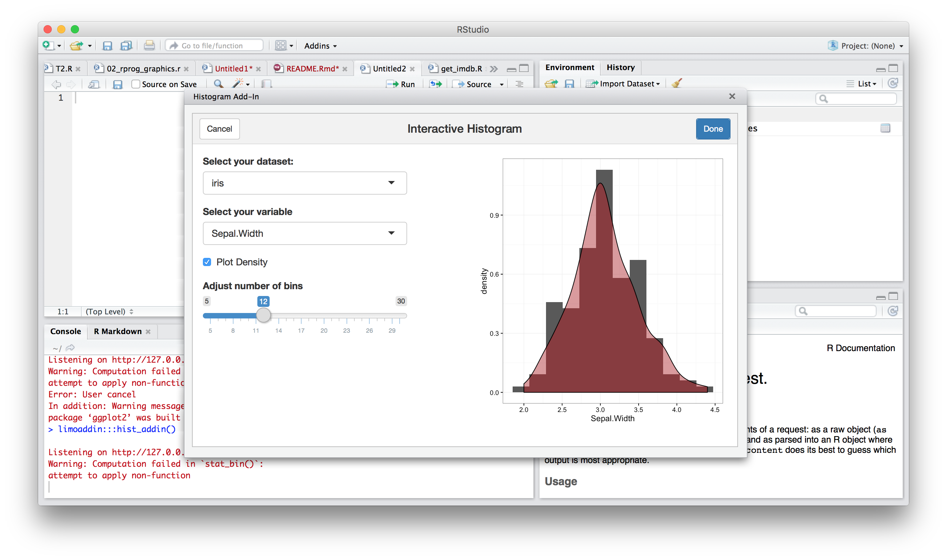Screen dimensions: 947x560
Task: Click the save all files icon
Action: tap(126, 46)
